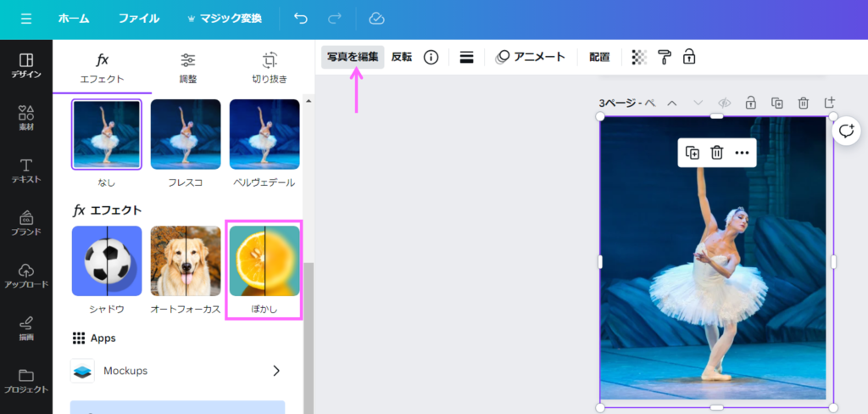This screenshot has height=414, width=868.
Task: Open the テキスト text sidebar panel
Action: [25, 171]
